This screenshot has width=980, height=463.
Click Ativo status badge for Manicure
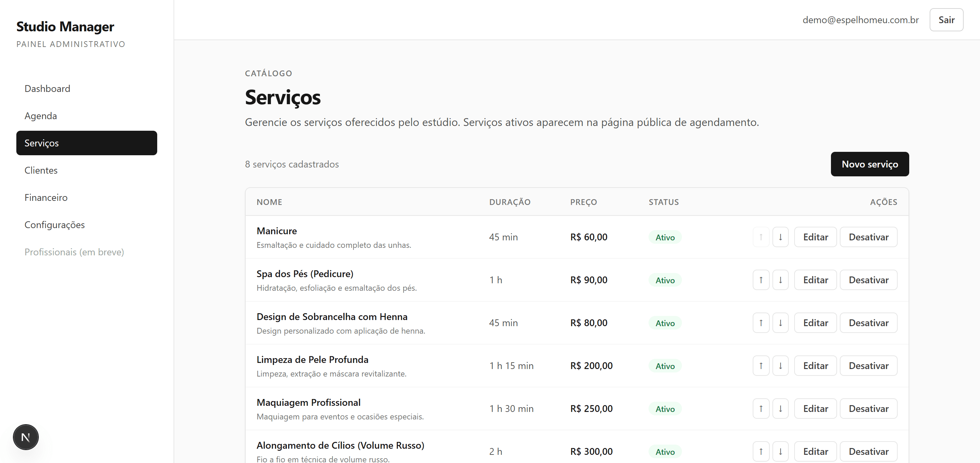pyautogui.click(x=665, y=237)
